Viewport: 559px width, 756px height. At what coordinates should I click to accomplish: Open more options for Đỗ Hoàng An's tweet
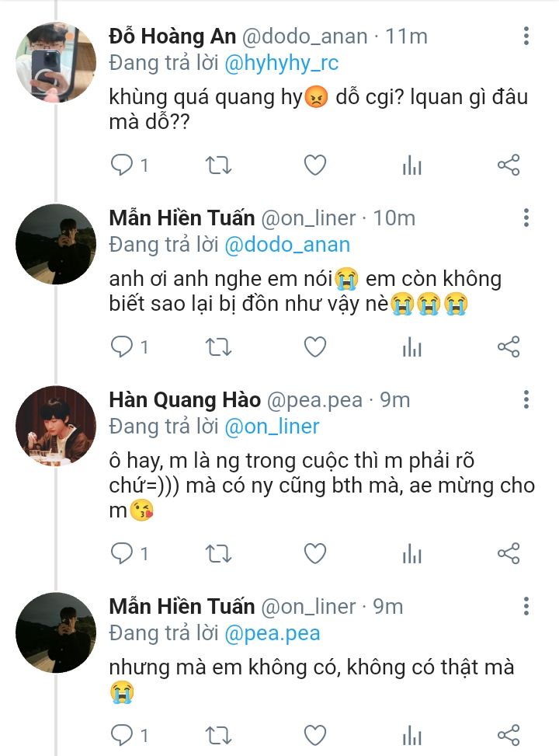(x=526, y=36)
